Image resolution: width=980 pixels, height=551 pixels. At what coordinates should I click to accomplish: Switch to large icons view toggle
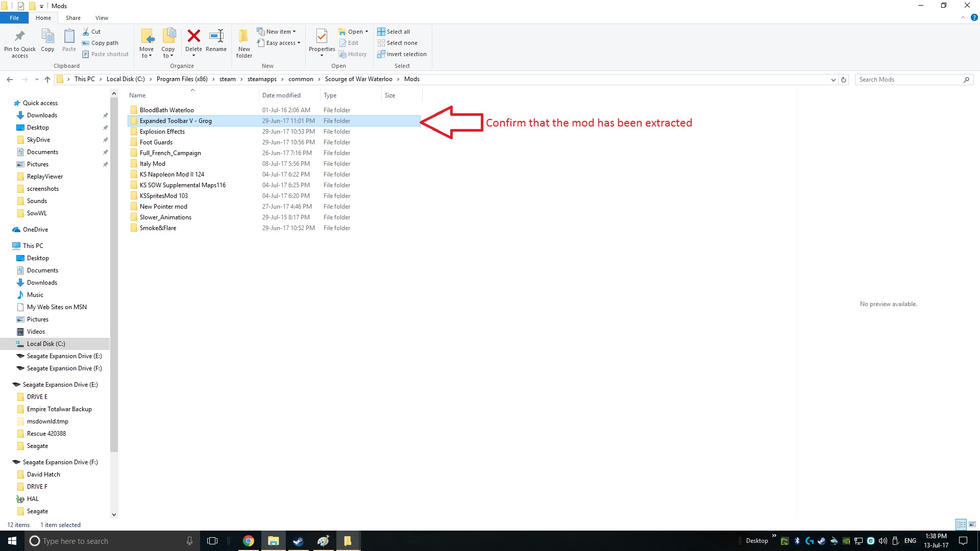972,524
